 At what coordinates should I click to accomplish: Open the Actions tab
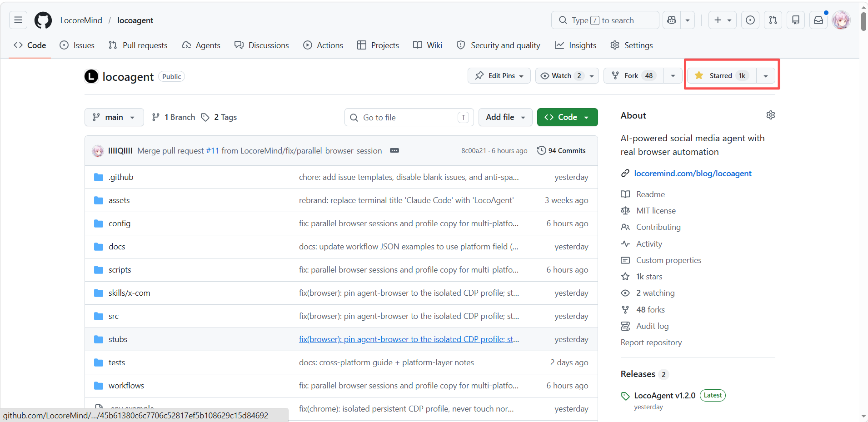(323, 45)
